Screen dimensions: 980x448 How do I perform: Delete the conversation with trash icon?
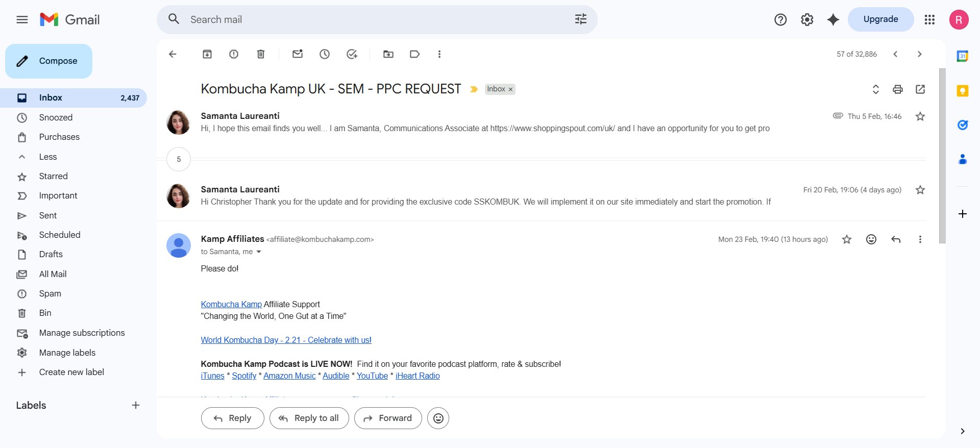coord(261,54)
